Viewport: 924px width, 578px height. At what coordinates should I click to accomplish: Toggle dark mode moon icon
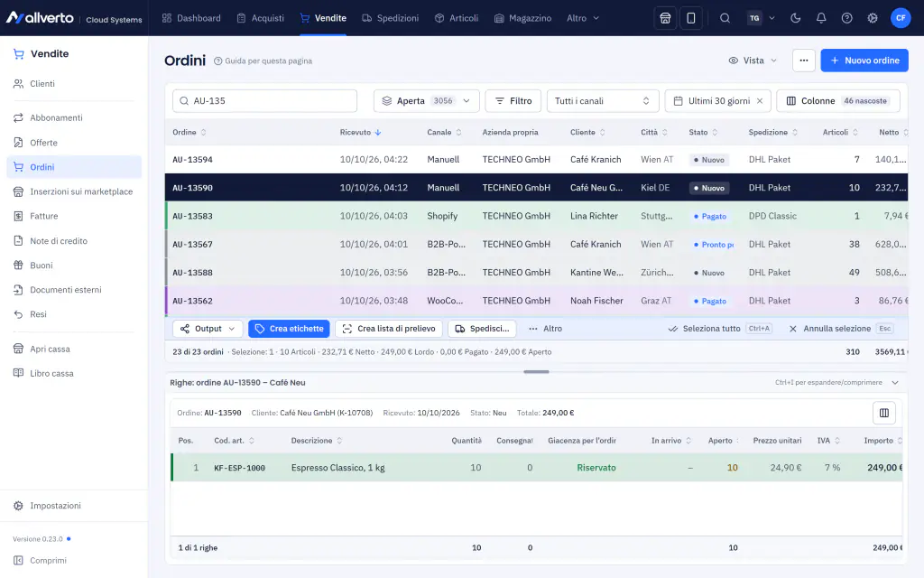click(796, 18)
